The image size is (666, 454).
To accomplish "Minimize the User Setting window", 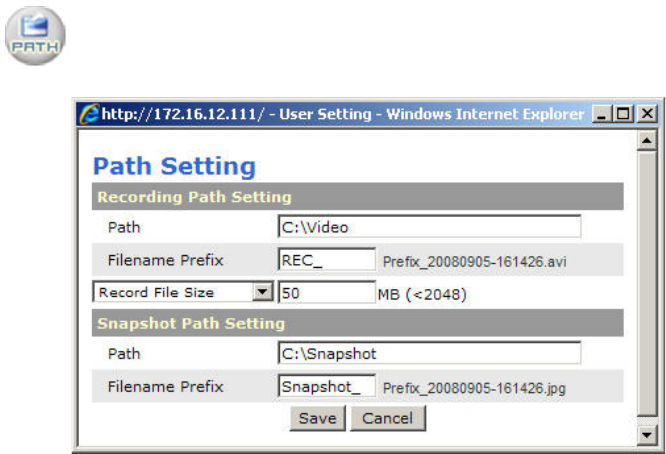I will pyautogui.click(x=601, y=114).
